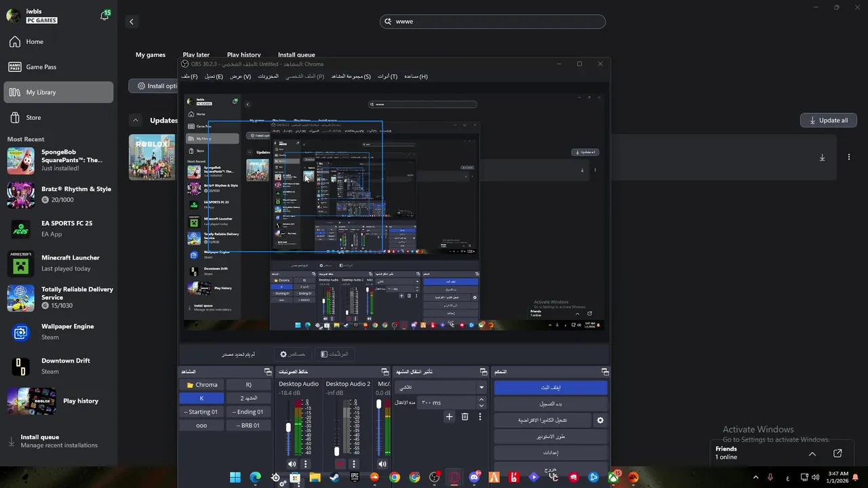The height and width of the screenshot is (488, 868).
Task: Open Xbox notifications bell with badge 15
Action: pos(105,15)
